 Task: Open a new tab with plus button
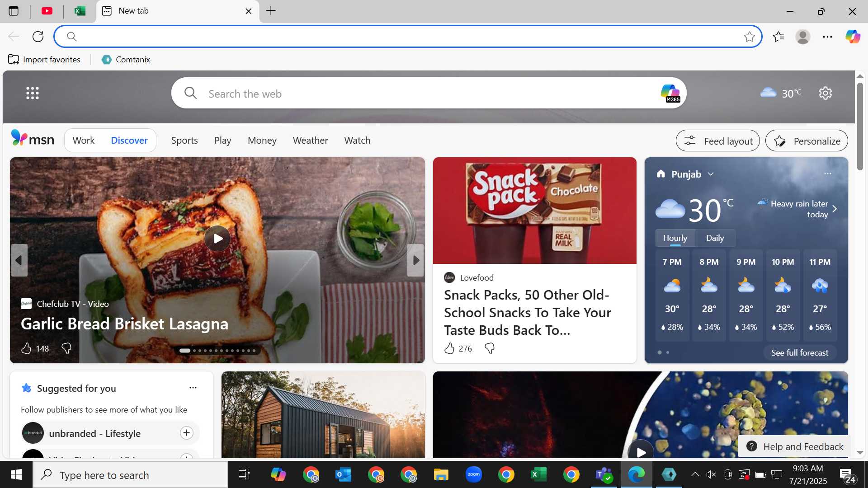click(271, 11)
